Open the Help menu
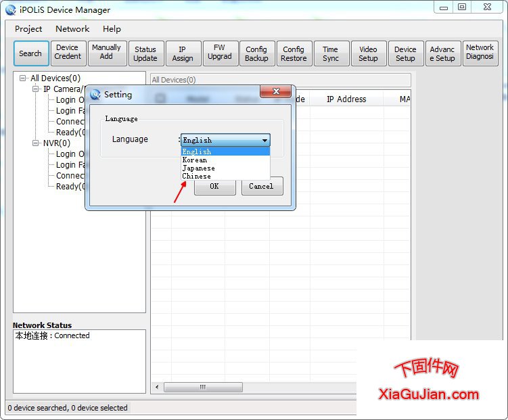This screenshot has width=508, height=420. pos(112,29)
